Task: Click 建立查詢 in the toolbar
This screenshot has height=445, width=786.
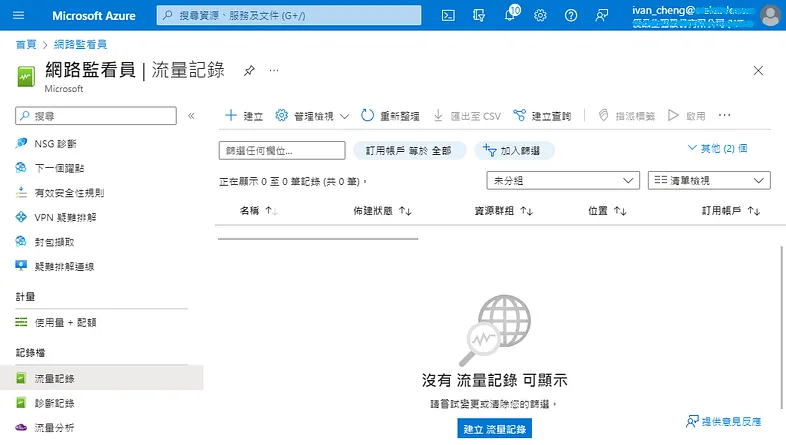Action: pyautogui.click(x=542, y=116)
